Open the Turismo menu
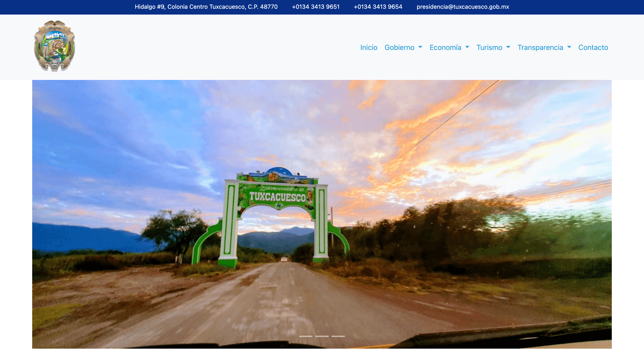This screenshot has width=644, height=352. click(489, 47)
